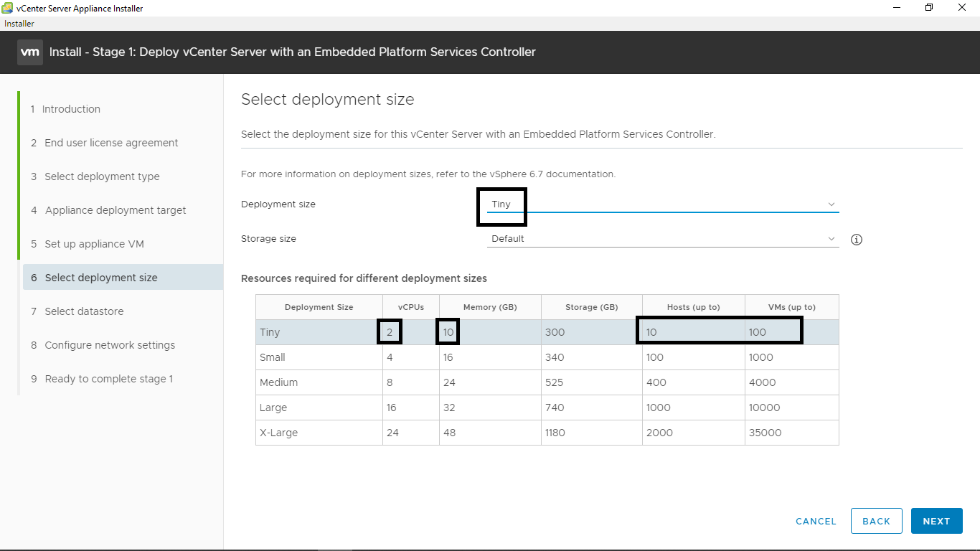Go to End user license agreement step

pos(110,143)
